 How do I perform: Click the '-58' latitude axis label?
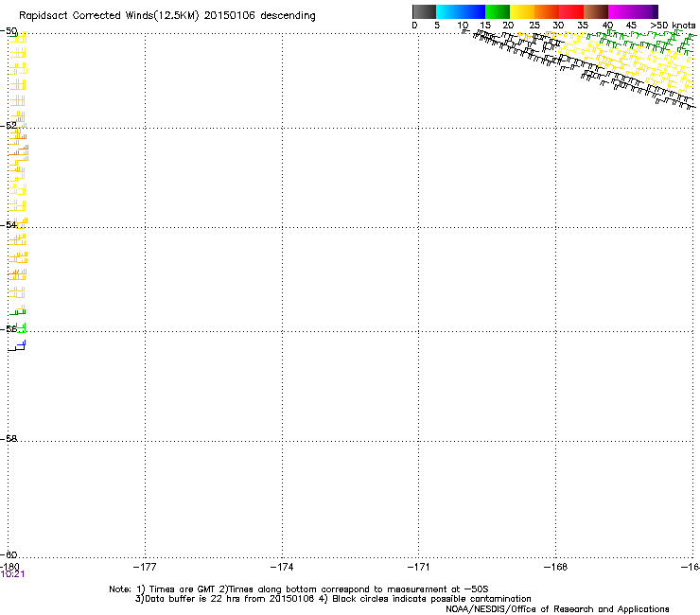pos(9,439)
